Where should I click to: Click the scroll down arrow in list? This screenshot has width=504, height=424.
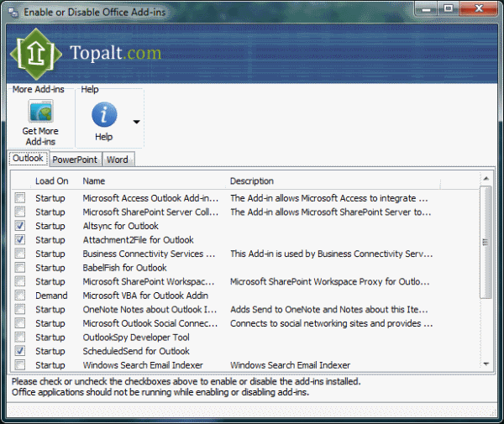coord(486,364)
